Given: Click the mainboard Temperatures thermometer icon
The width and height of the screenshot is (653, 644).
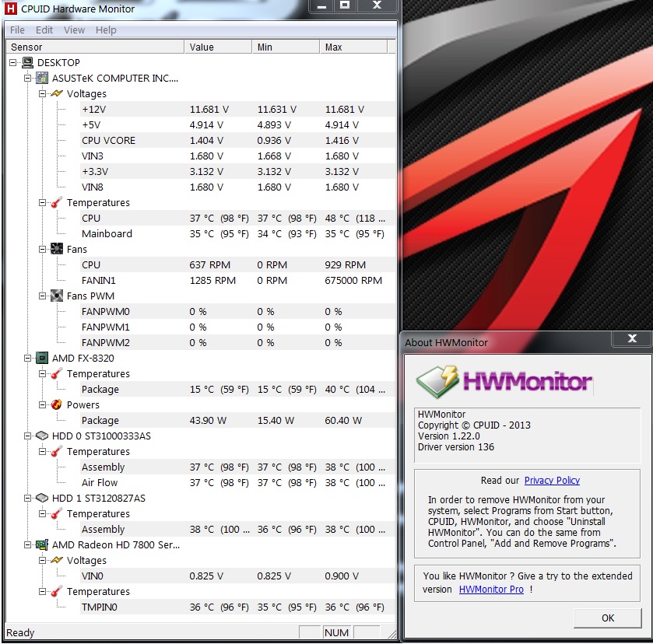Looking at the screenshot, I should (x=57, y=202).
